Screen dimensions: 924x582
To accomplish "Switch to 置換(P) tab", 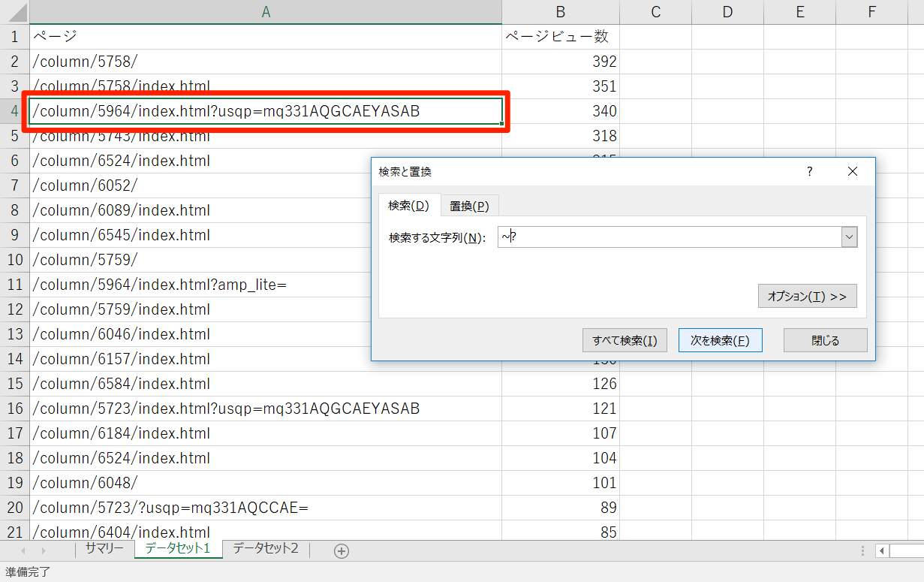I will tap(469, 206).
